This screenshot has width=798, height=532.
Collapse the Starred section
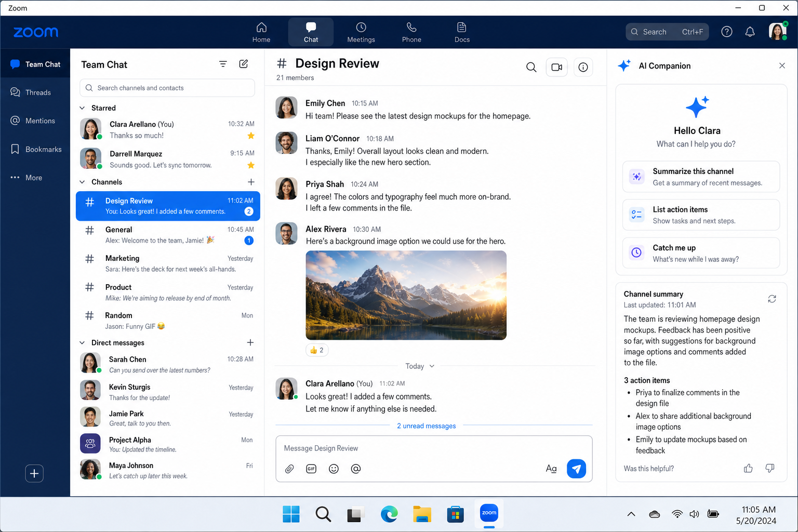tap(82, 108)
